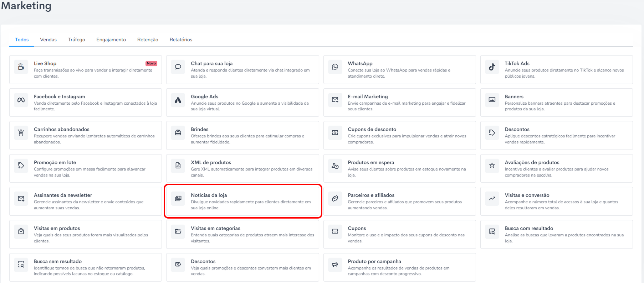The width and height of the screenshot is (644, 283).
Task: Click the Facebook e Instagram title
Action: click(59, 96)
